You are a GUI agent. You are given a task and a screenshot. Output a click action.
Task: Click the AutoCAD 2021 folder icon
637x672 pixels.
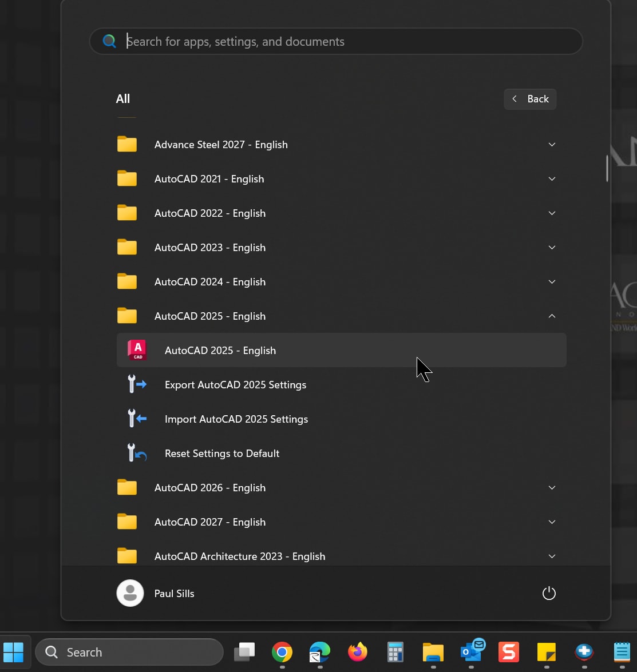pyautogui.click(x=127, y=178)
